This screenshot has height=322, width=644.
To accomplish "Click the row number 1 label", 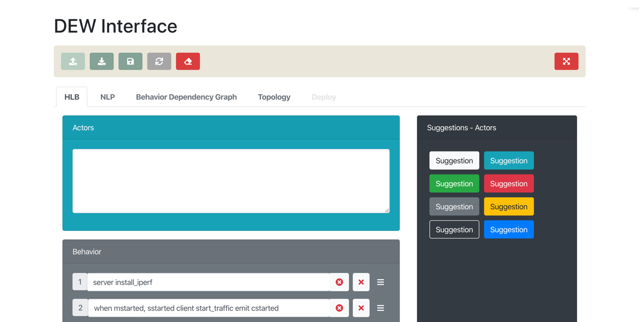I will 80,282.
